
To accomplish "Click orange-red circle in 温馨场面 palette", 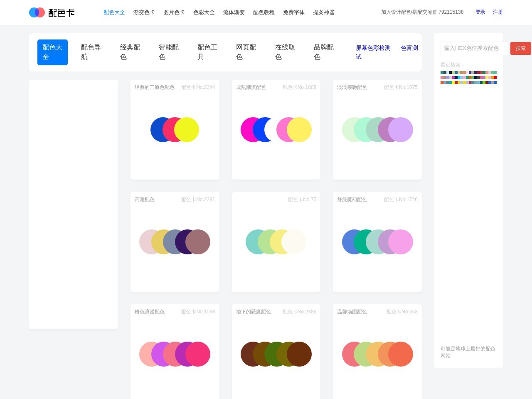I will (401, 354).
